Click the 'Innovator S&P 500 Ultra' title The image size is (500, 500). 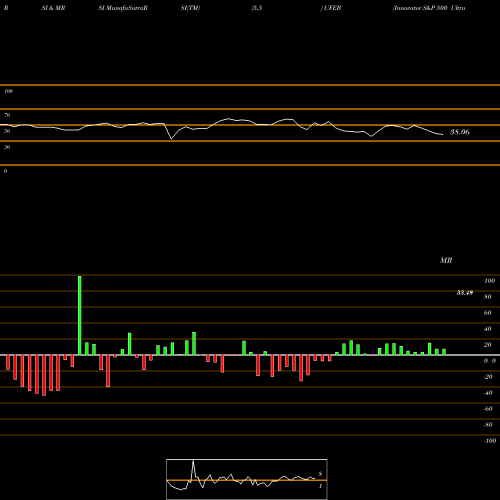[x=429, y=8]
